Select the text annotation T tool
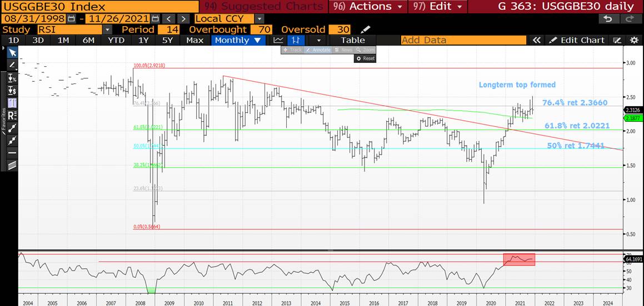The height and width of the screenshot is (306, 644). [x=12, y=103]
